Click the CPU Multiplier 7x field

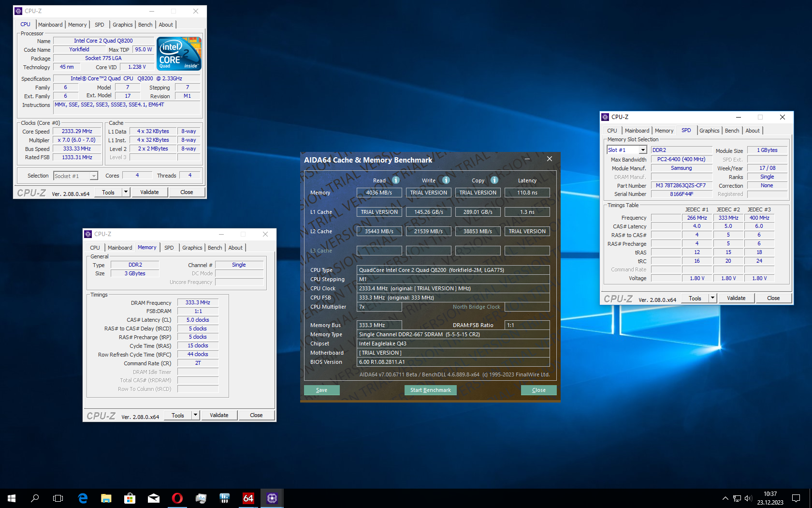(x=379, y=307)
